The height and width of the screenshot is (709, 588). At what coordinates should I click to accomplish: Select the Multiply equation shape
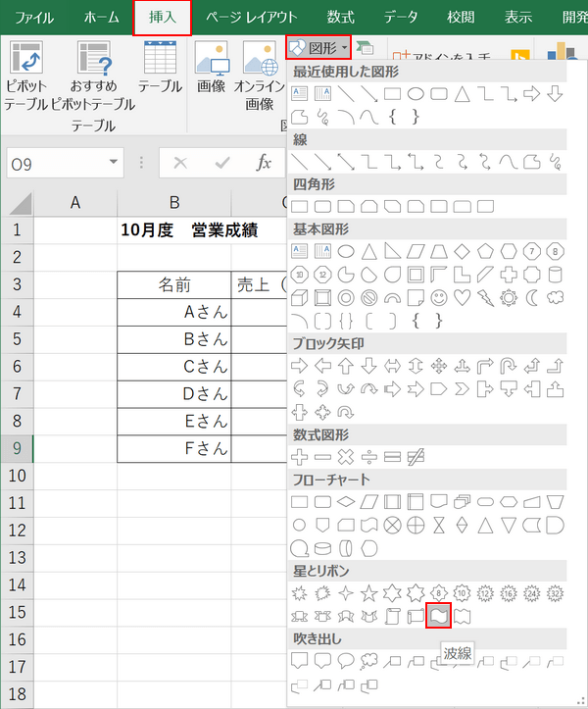(346, 457)
